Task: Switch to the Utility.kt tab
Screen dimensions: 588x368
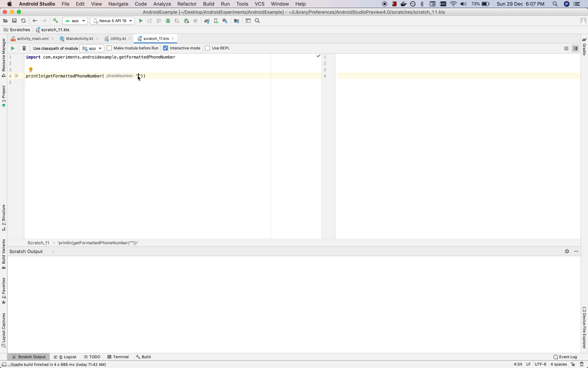Action: pos(118,39)
